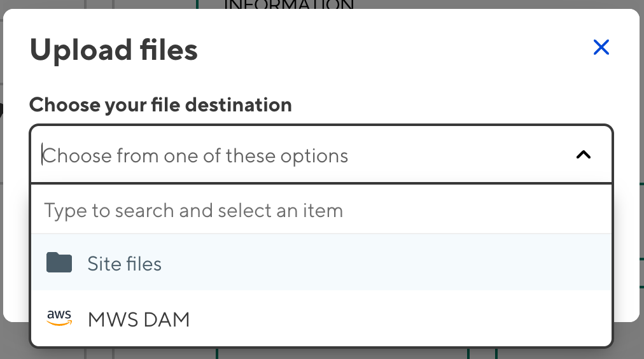This screenshot has width=644, height=359.
Task: Click the Upload files heading
Action: [x=114, y=50]
